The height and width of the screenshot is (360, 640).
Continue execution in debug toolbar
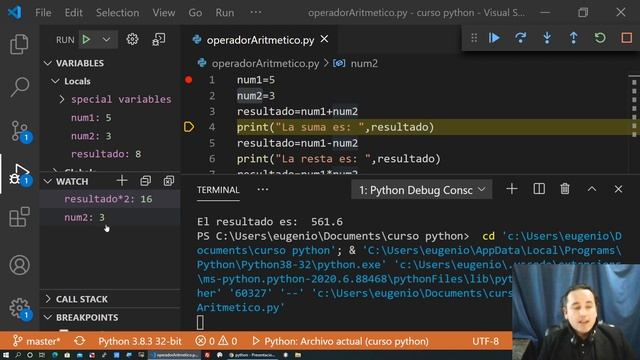[x=494, y=38]
